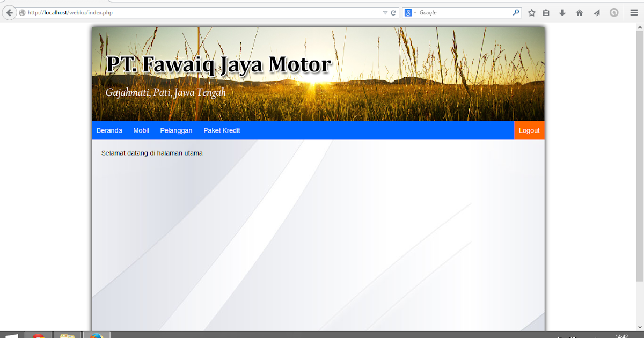Open the Downloads panel arrow icon

pos(561,12)
